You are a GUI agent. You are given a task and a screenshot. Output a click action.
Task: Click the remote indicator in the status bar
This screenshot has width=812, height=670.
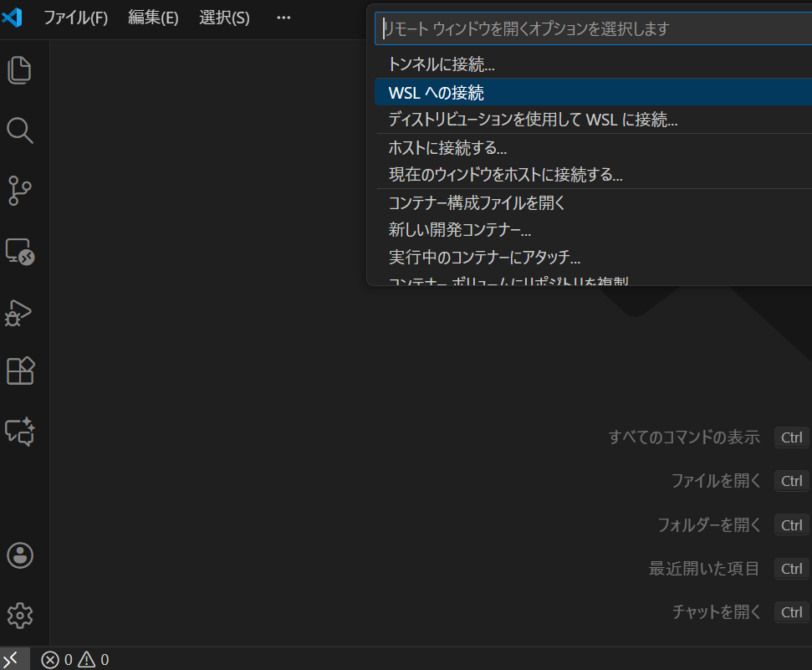coord(11,659)
